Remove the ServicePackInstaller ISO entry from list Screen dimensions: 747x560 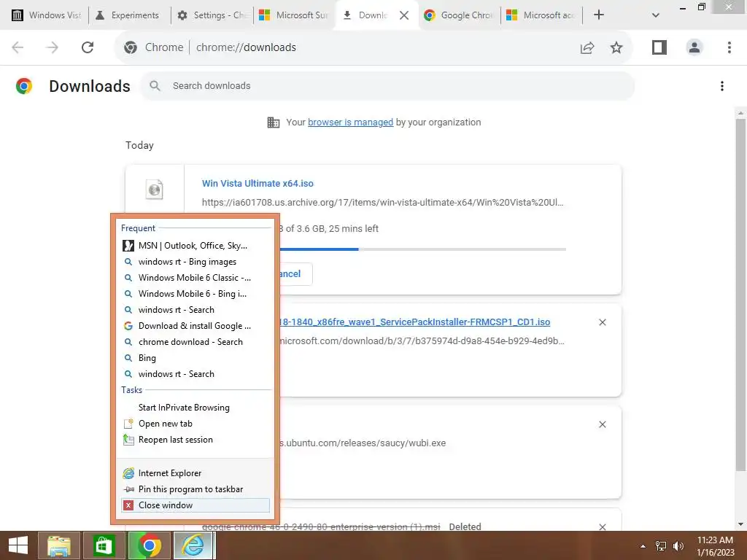(x=602, y=322)
